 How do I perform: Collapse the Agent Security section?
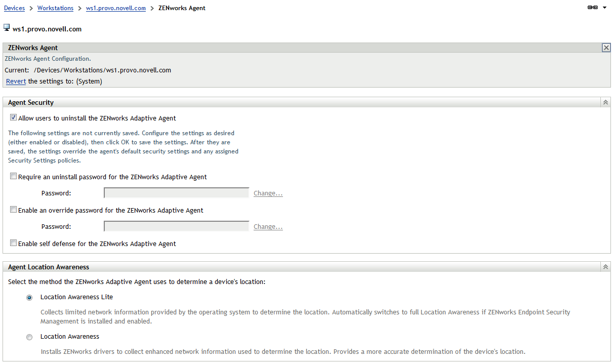pos(605,102)
